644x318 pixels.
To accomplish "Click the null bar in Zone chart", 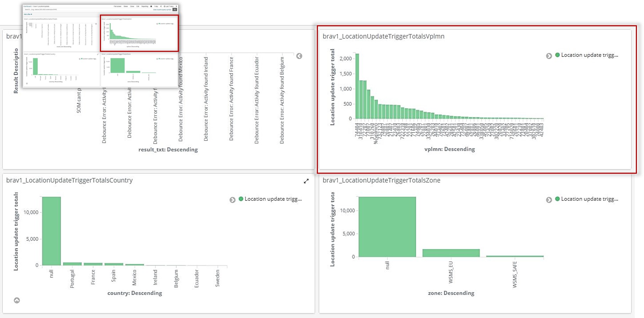I will pyautogui.click(x=387, y=227).
